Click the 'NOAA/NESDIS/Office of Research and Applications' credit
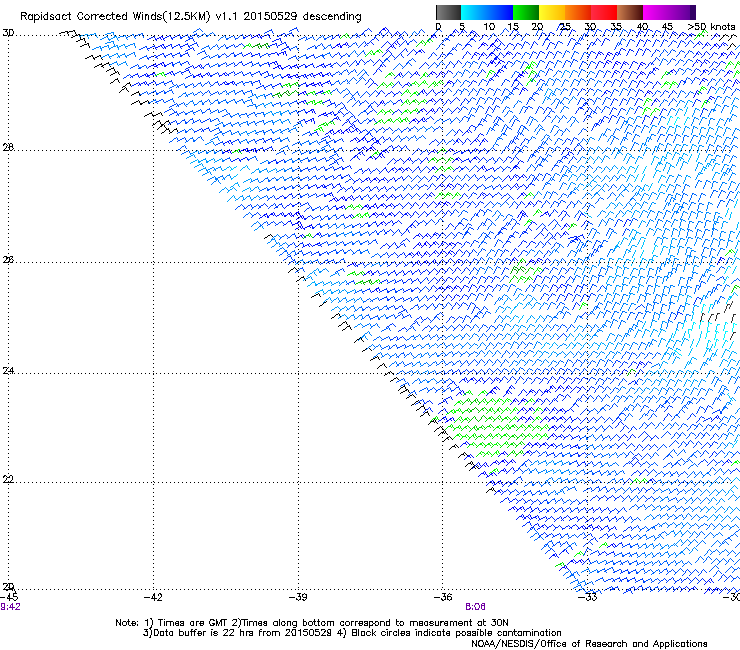The width and height of the screenshot is (740, 650). pyautogui.click(x=589, y=644)
